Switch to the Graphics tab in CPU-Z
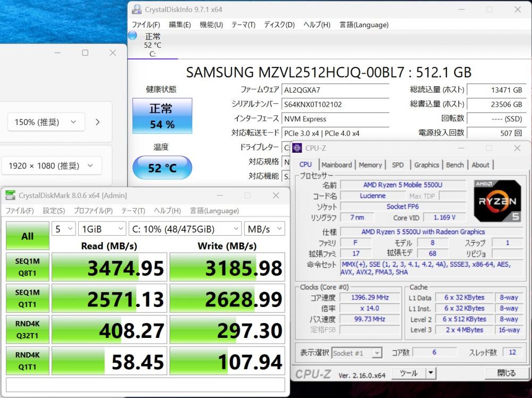 [427, 165]
